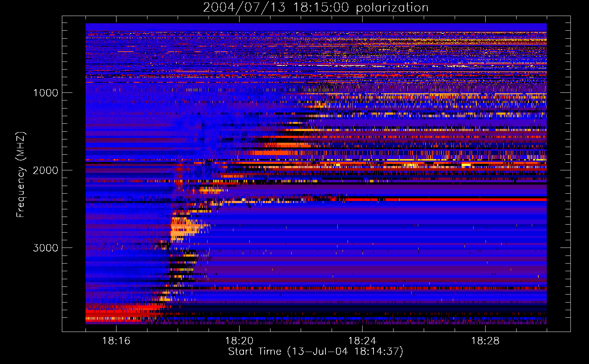
Task: Click the 3000 frequency axis label
Action: 46,248
